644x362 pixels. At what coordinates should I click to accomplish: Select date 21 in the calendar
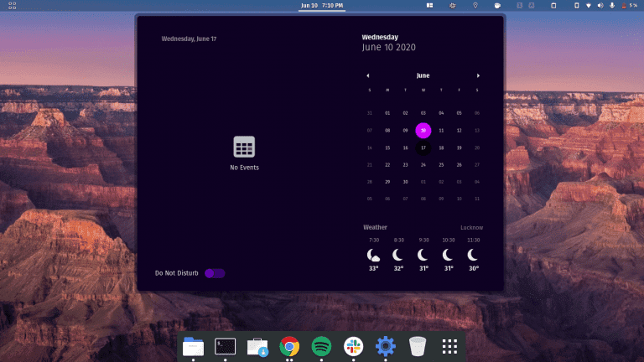(369, 164)
